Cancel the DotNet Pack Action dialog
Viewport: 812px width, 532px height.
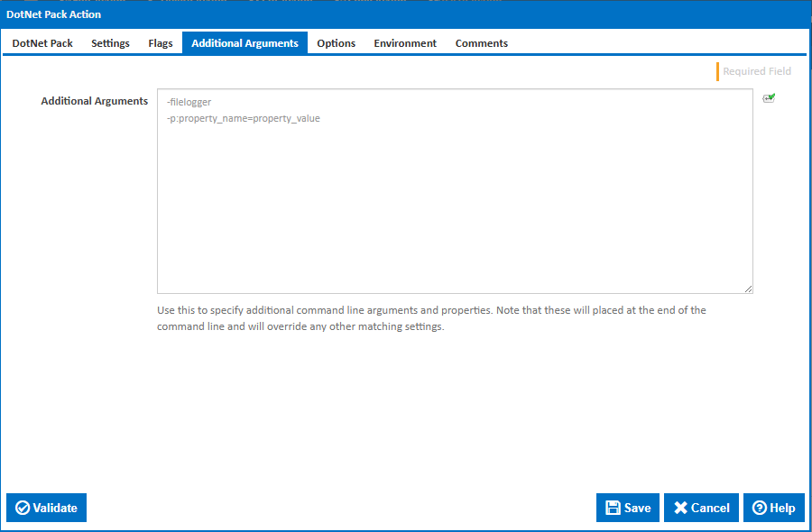point(701,508)
